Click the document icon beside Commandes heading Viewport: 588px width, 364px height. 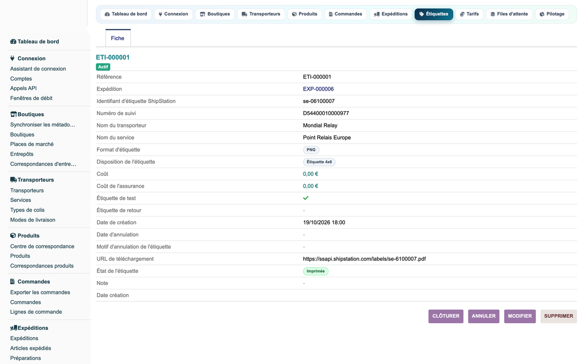click(x=13, y=282)
